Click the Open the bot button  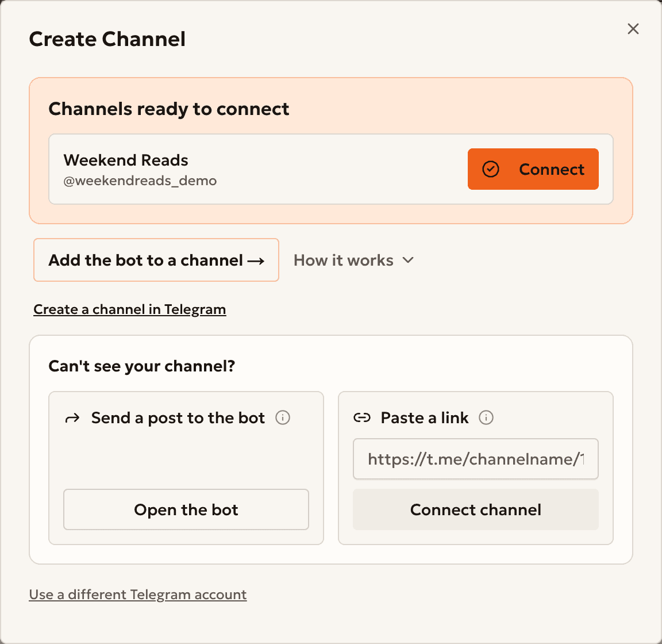tap(186, 509)
